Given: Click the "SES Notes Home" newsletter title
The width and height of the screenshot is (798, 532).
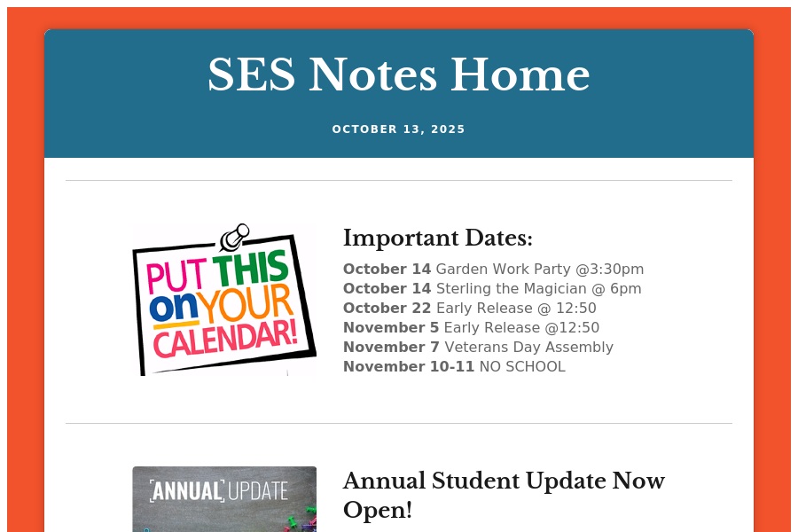Looking at the screenshot, I should pos(398,75).
